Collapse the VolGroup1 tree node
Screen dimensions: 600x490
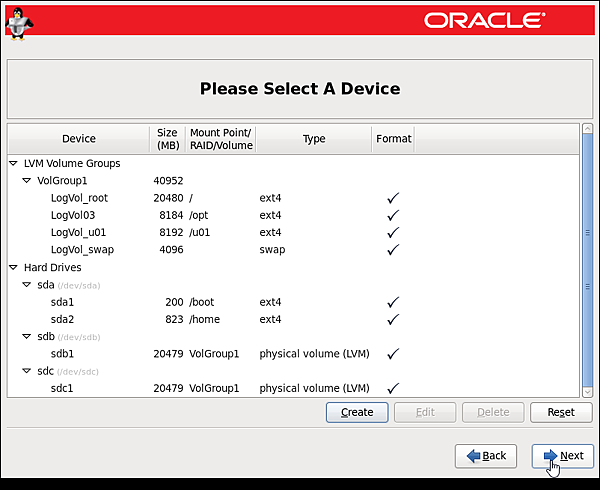(27, 181)
